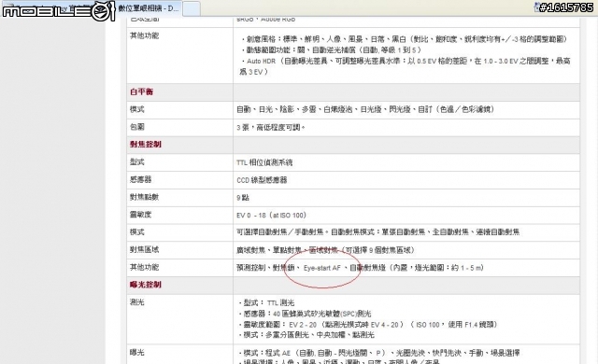598x364 pixels.
Task: Click the 創意風格 line in the specs
Action: point(404,39)
